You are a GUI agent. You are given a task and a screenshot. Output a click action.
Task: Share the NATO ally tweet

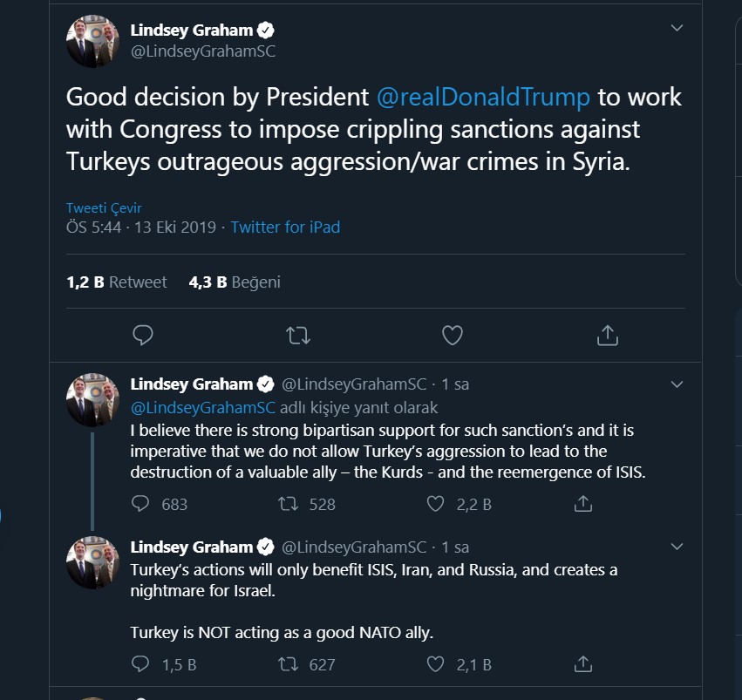click(583, 664)
